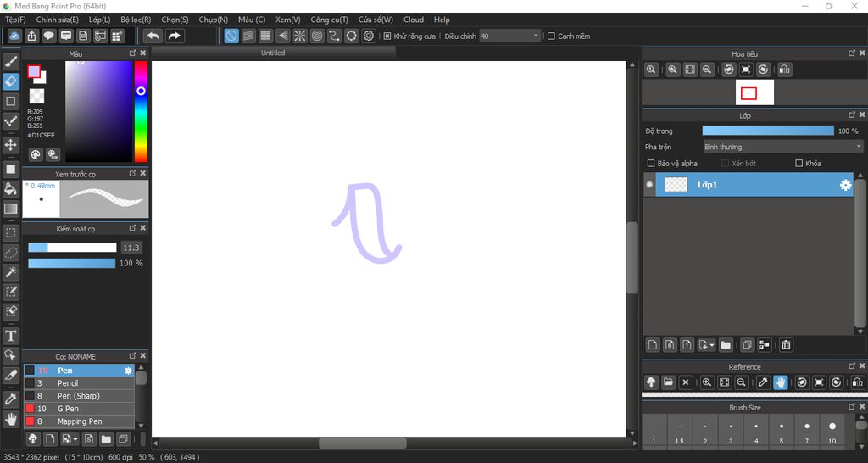
Task: Enable the radial snap guide
Action: click(x=299, y=36)
